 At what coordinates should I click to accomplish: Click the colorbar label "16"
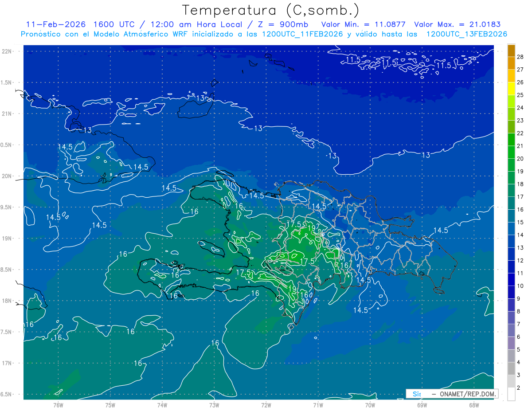tap(520, 209)
